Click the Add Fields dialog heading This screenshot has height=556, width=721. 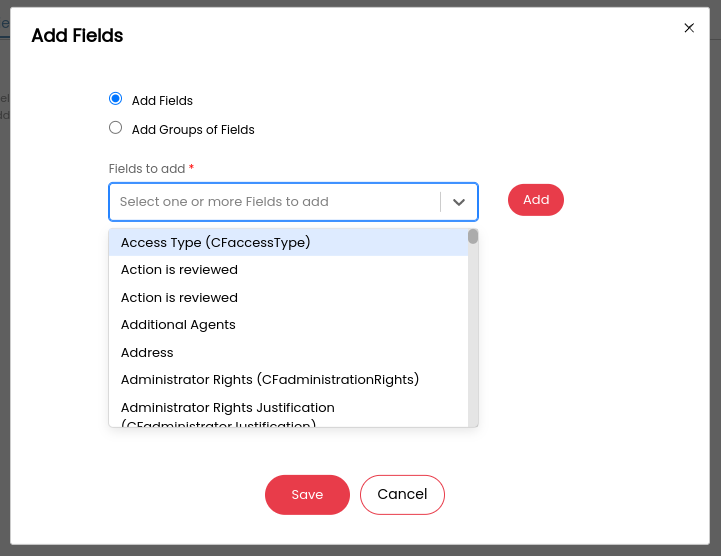click(77, 36)
